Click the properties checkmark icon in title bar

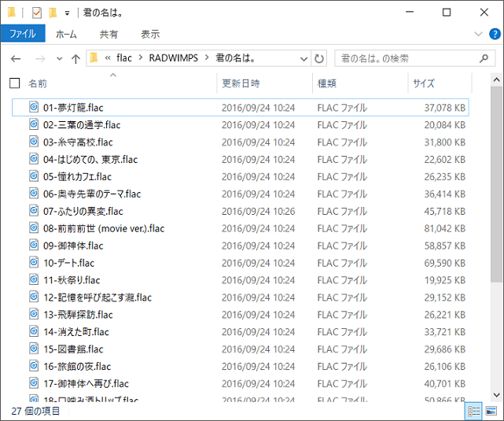[37, 13]
